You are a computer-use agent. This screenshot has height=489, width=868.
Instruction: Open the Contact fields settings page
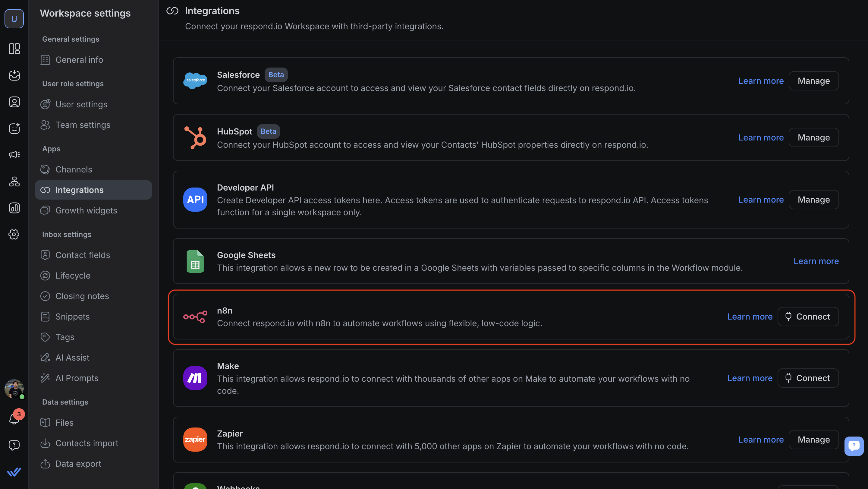[83, 255]
